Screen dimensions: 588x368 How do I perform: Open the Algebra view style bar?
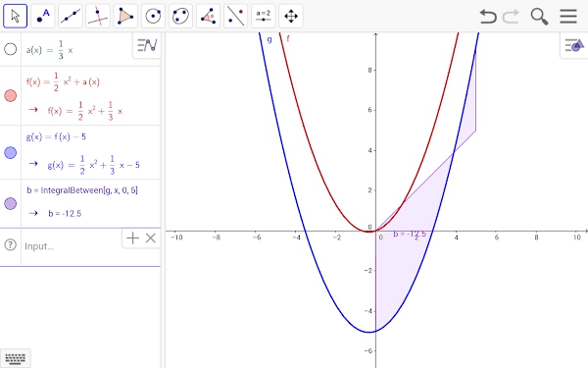[x=147, y=45]
